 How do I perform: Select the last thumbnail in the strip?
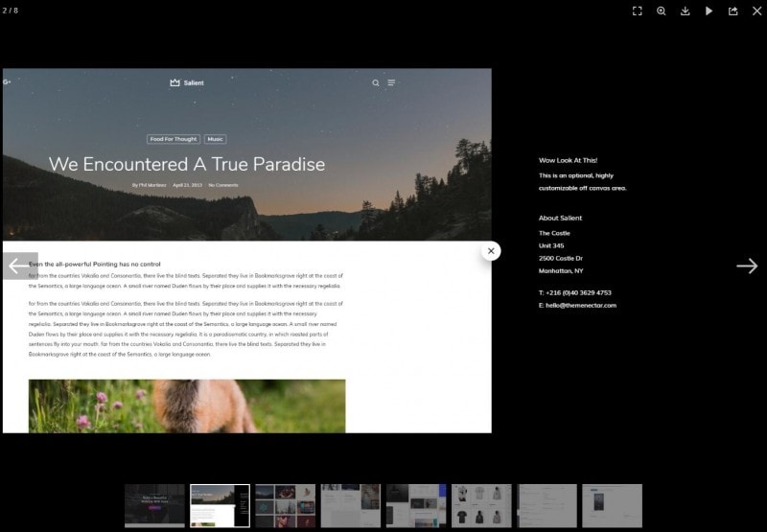point(612,505)
